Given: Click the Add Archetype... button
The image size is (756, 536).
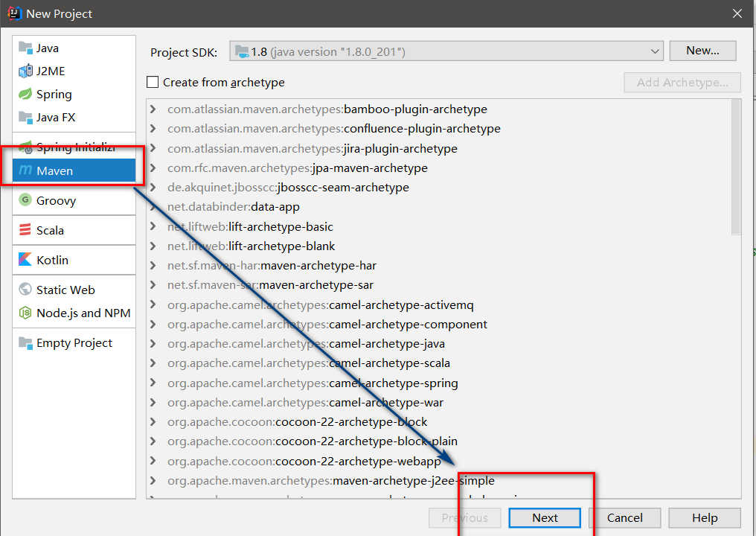Looking at the screenshot, I should [682, 83].
